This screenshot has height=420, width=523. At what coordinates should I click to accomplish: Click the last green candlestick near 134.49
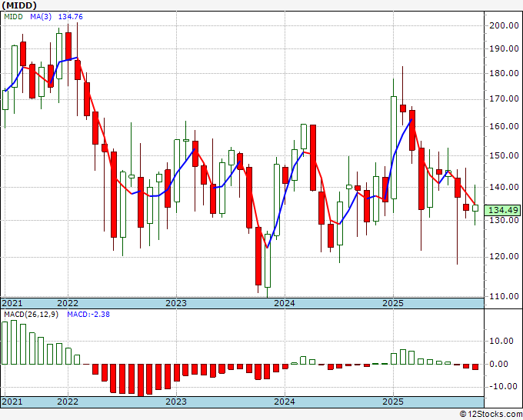pyautogui.click(x=475, y=208)
